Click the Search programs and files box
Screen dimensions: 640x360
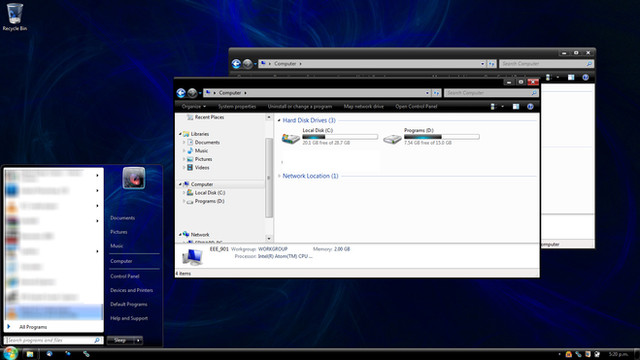click(x=52, y=340)
